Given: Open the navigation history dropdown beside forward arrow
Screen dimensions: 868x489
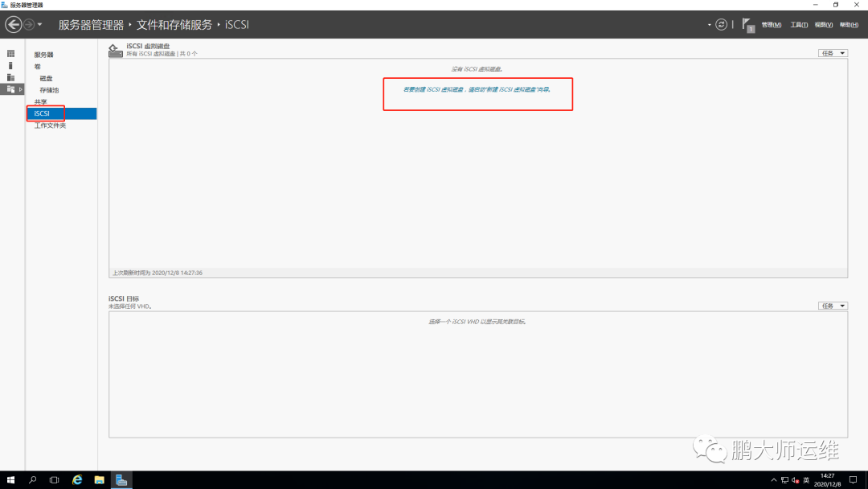Looking at the screenshot, I should pyautogui.click(x=40, y=25).
